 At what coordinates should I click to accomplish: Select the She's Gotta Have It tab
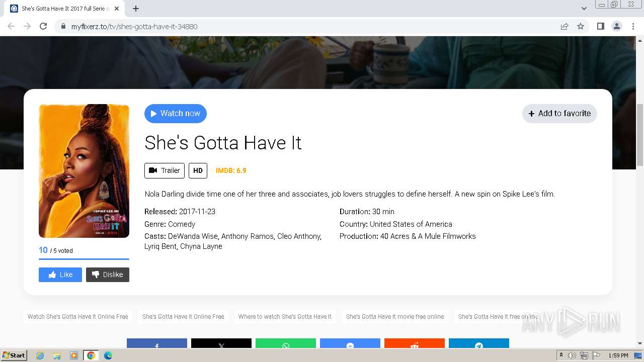coord(65,9)
